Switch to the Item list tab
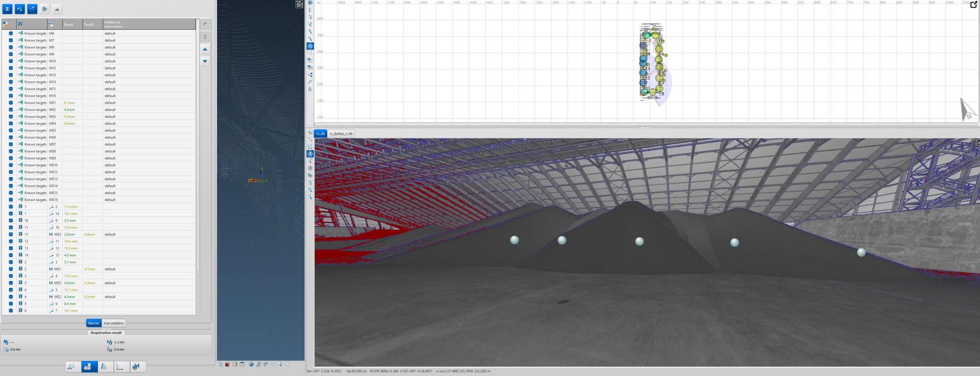Image resolution: width=980 pixels, height=376 pixels. point(93,323)
